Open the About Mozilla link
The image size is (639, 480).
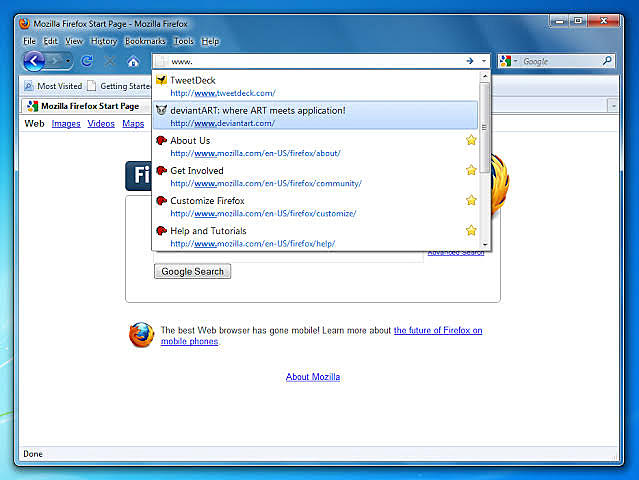click(x=313, y=377)
